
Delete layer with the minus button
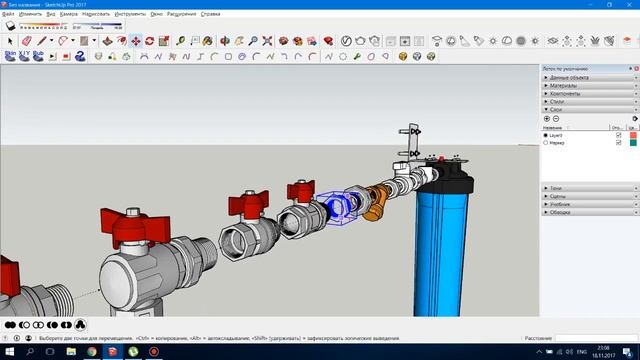click(556, 119)
